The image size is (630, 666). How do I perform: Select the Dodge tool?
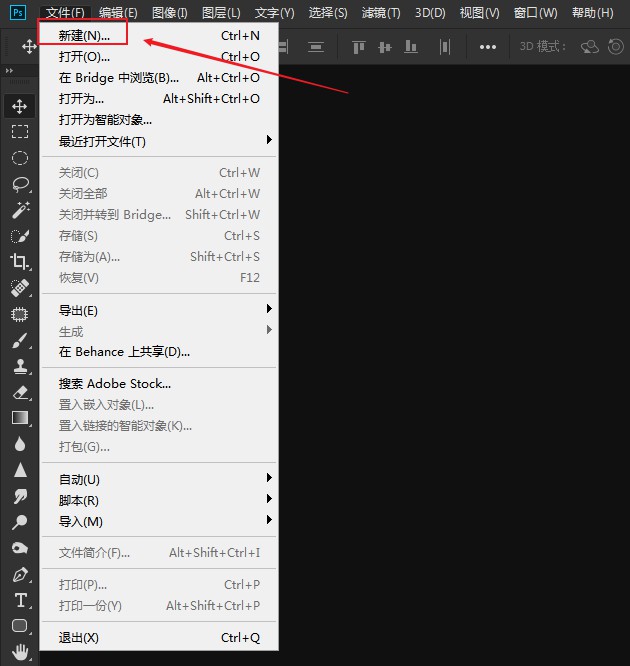pyautogui.click(x=20, y=522)
